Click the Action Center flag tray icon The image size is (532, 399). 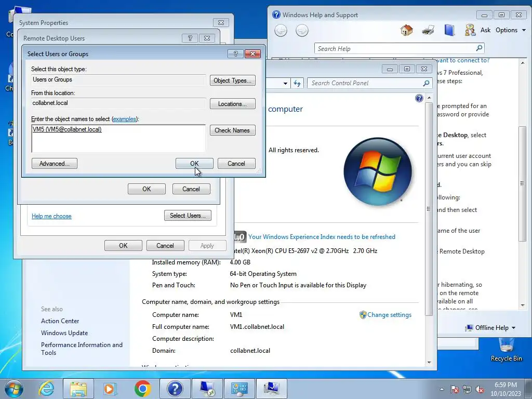(454, 389)
